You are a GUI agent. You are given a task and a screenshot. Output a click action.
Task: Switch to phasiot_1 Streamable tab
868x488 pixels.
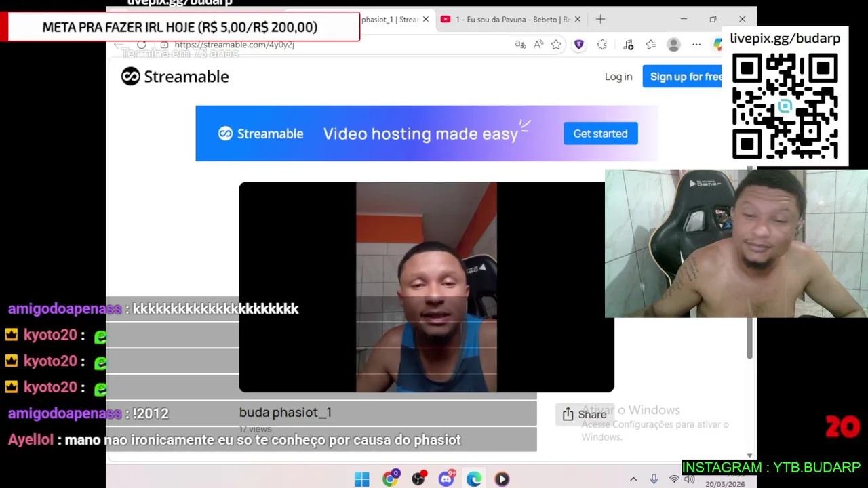pos(389,19)
